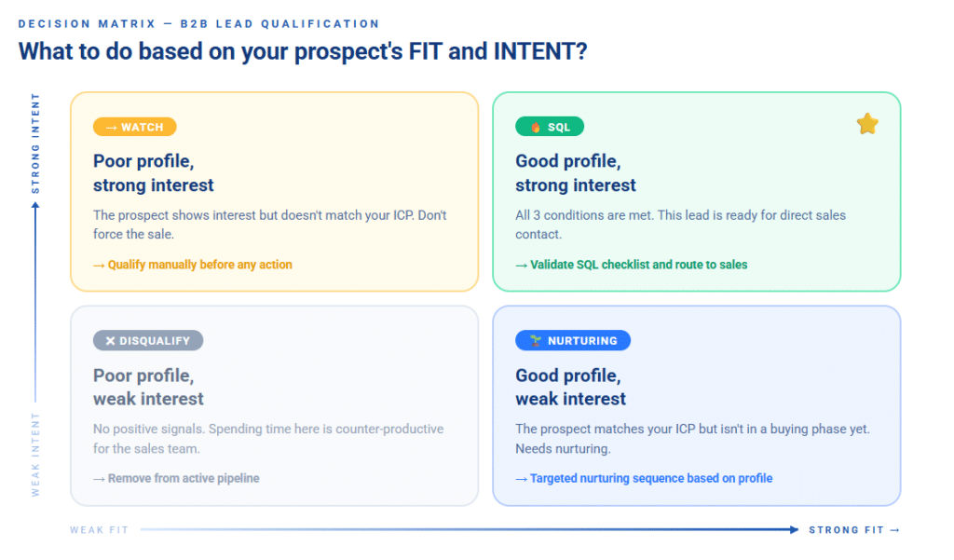The width and height of the screenshot is (954, 560).
Task: Select the WATCH badge label
Action: [x=134, y=128]
